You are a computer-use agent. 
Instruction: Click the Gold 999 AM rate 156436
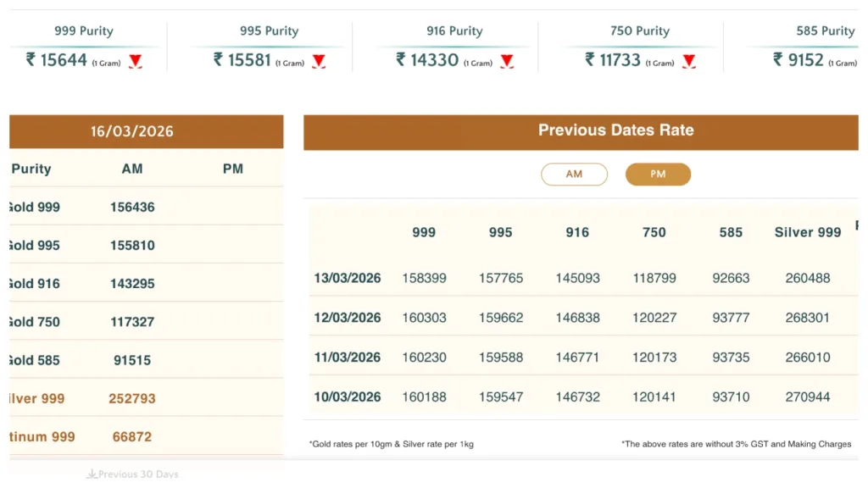132,207
